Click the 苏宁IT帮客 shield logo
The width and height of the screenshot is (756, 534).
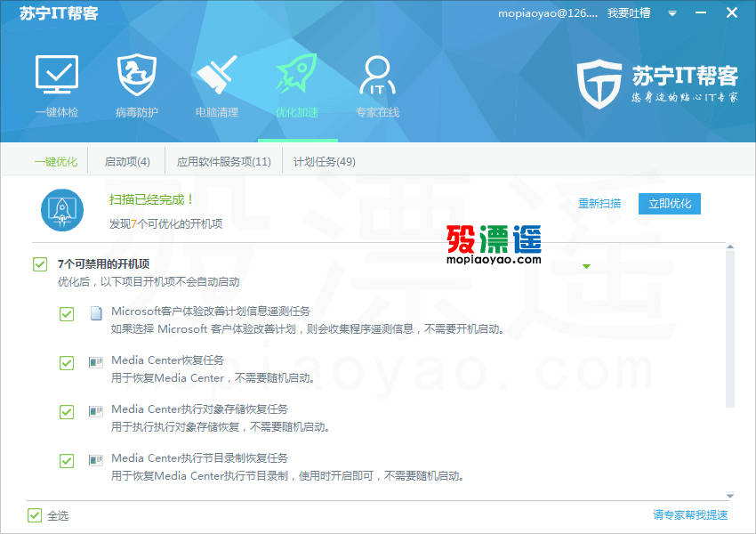click(x=599, y=84)
